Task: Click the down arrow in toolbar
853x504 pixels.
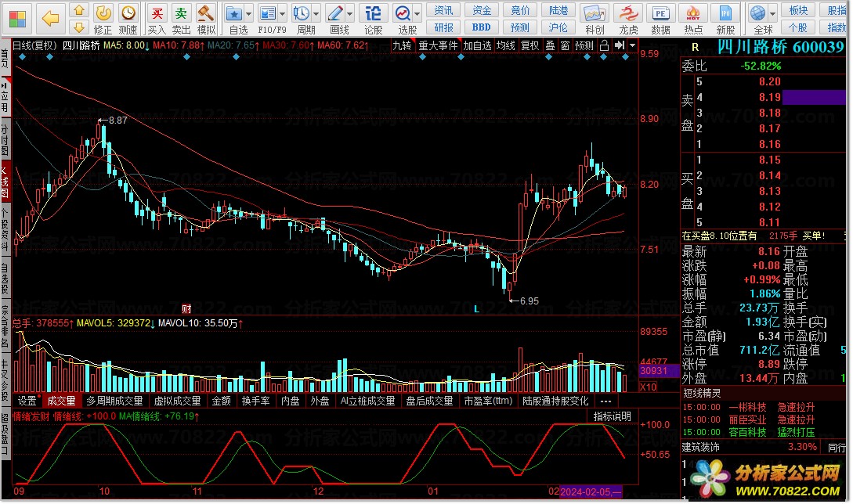Action: 79,27
